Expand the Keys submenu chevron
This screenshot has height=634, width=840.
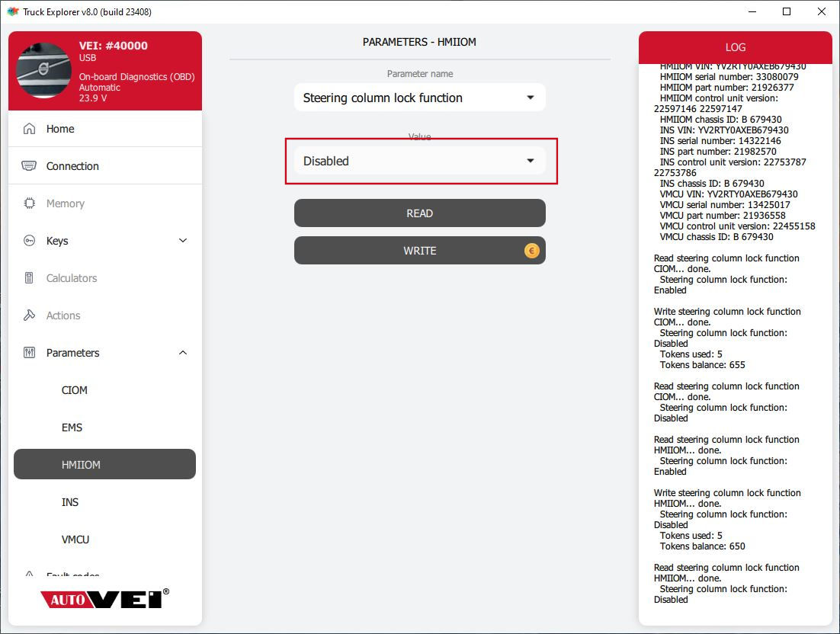[x=183, y=241]
